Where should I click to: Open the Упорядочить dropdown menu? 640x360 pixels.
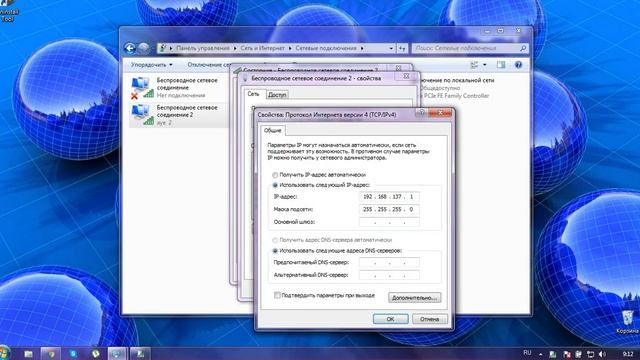point(151,65)
